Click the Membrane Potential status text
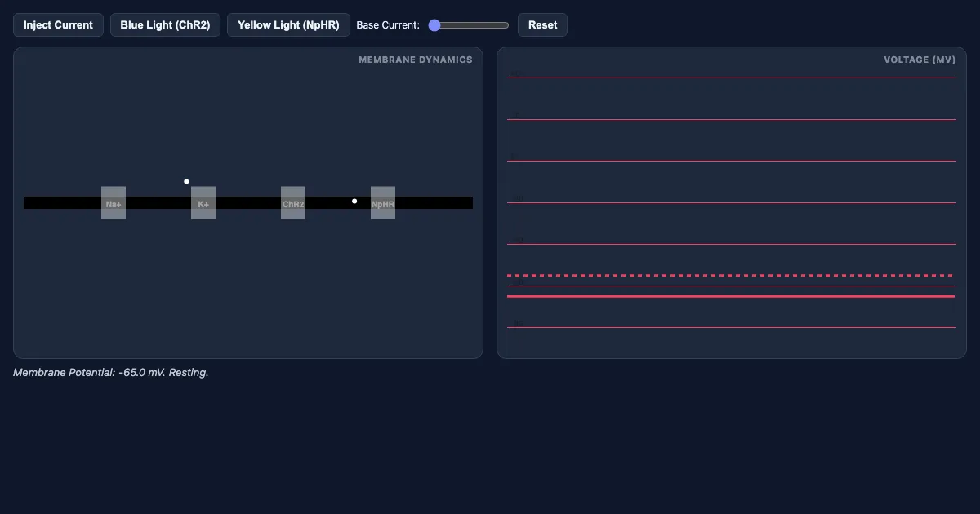The image size is (980, 514). [x=111, y=372]
